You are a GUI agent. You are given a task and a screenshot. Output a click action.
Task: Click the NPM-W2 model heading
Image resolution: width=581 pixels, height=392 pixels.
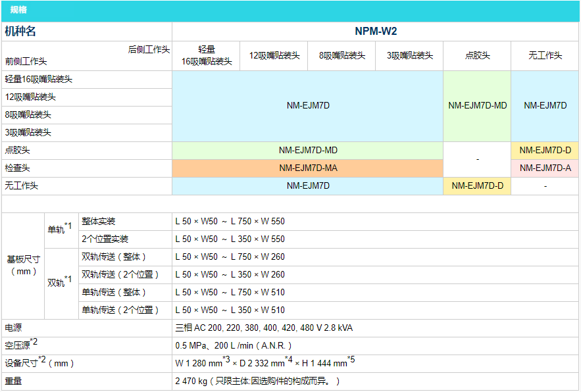[x=376, y=31]
